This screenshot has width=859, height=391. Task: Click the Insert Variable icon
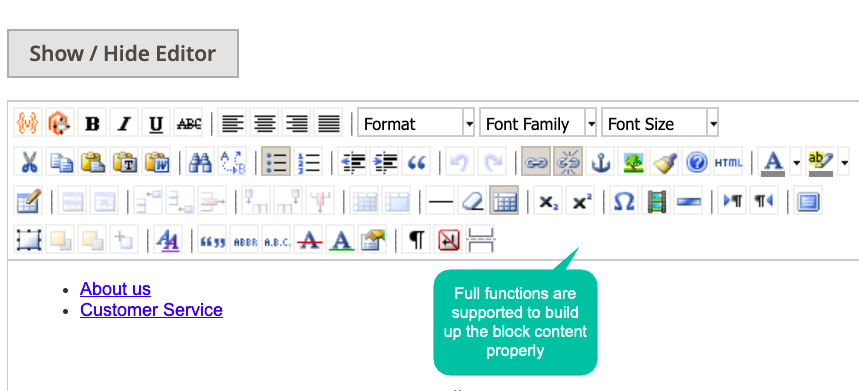(27, 123)
